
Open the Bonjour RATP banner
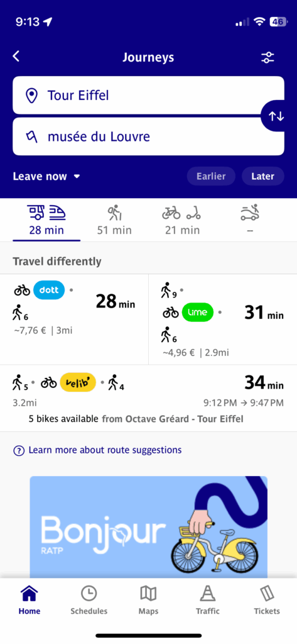pyautogui.click(x=148, y=527)
